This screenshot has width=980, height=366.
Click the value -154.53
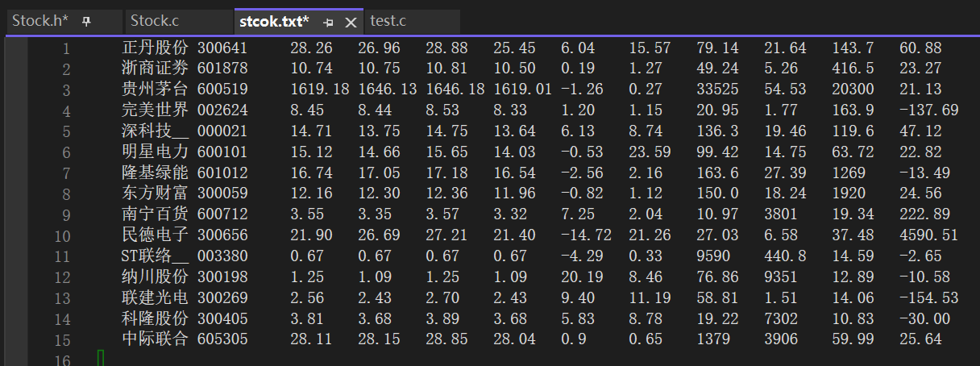coord(928,298)
